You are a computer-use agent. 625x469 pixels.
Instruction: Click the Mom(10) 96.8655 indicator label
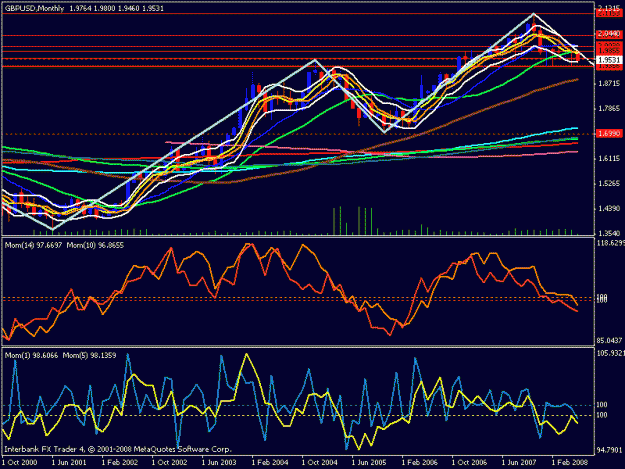click(x=95, y=245)
